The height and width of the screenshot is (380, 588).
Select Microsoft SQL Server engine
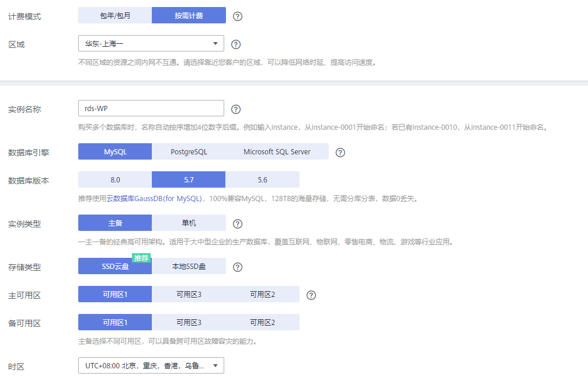click(277, 152)
